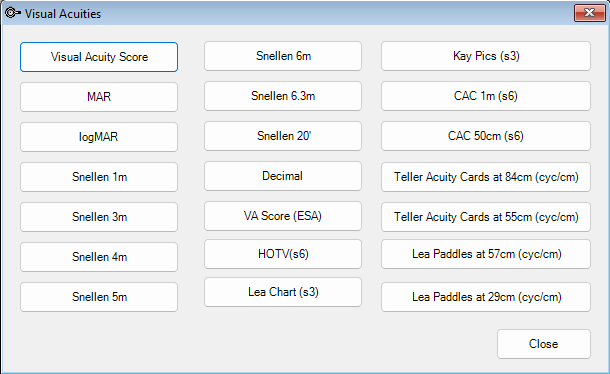Viewport: 610px width, 374px height.
Task: Click the Close button
Action: [x=543, y=344]
